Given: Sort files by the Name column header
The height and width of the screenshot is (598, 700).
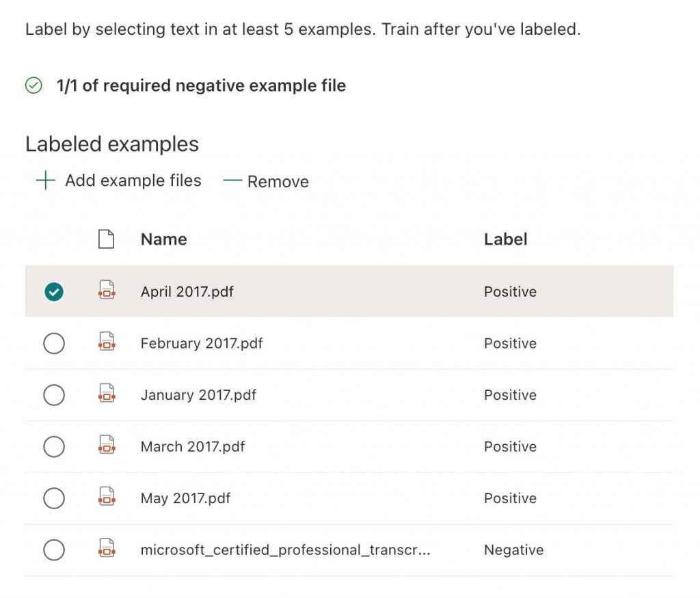Looking at the screenshot, I should [163, 239].
